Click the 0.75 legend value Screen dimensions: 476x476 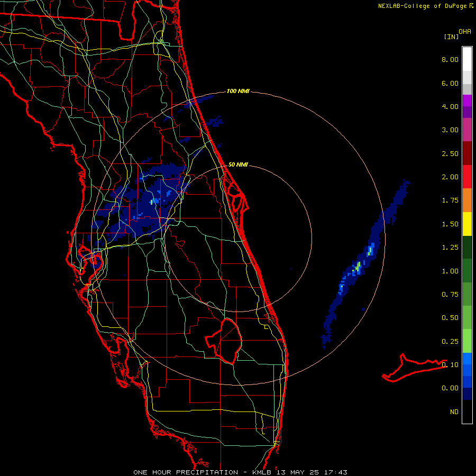click(450, 295)
